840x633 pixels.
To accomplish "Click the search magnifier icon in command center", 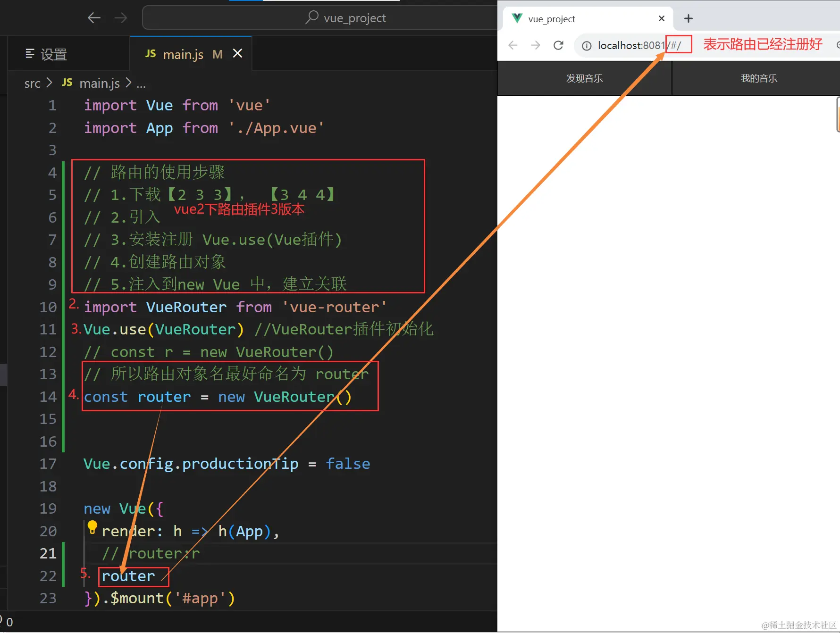I will click(312, 17).
